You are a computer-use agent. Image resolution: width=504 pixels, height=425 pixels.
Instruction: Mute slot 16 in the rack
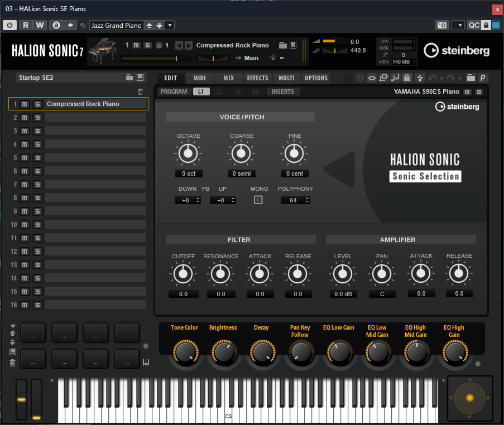point(25,305)
